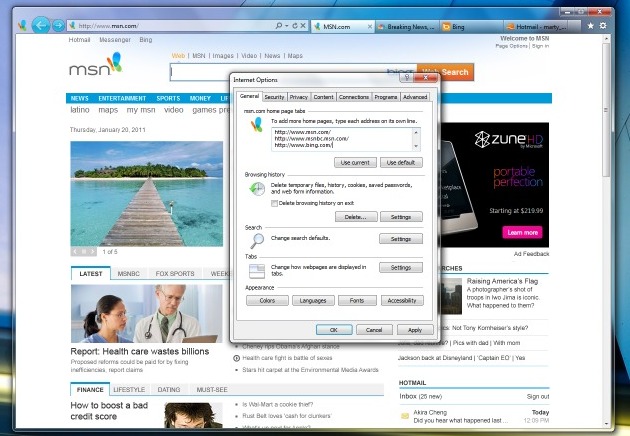The image size is (630, 436).
Task: Click the island pier photo
Action: coord(147,194)
